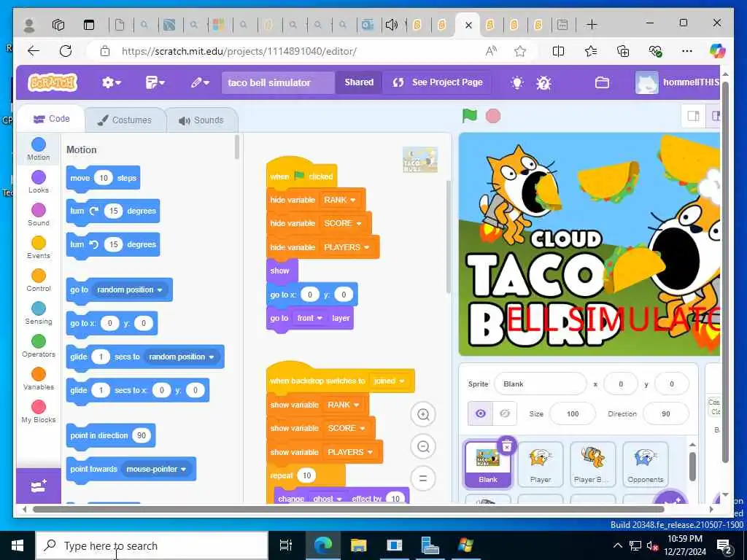The width and height of the screenshot is (747, 560).
Task: Open random position dropdown in glide block
Action: click(x=182, y=357)
